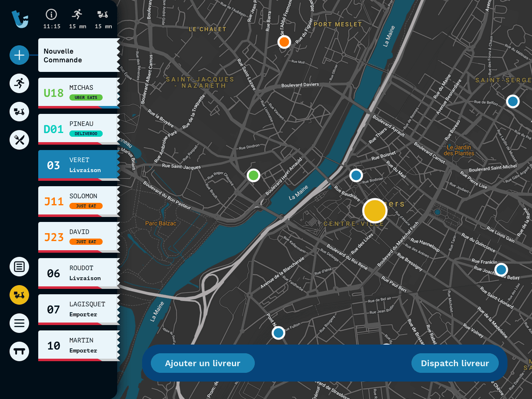Image resolution: width=532 pixels, height=399 pixels.
Task: Open the table layout icon
Action: (x=20, y=351)
